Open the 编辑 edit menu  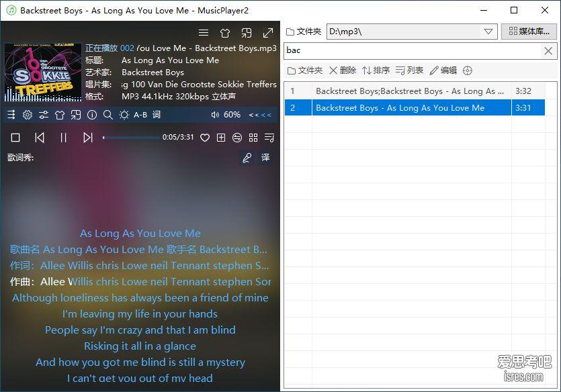443,70
